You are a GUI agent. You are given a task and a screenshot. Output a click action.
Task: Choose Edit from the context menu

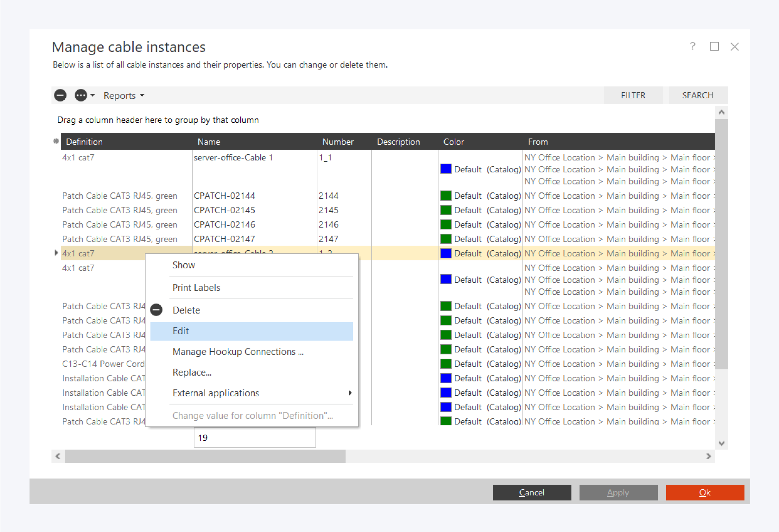pos(181,331)
